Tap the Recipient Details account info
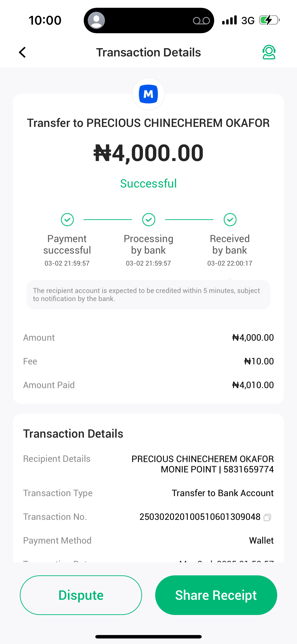Image resolution: width=297 pixels, height=644 pixels. (x=203, y=464)
